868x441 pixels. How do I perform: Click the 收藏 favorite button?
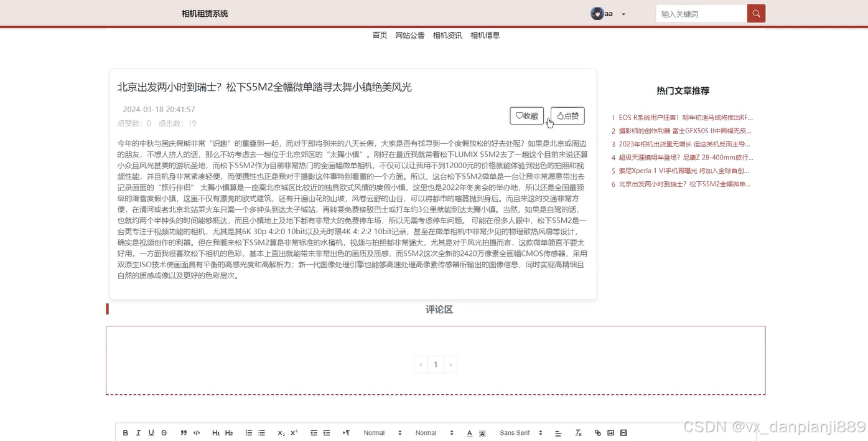[527, 116]
